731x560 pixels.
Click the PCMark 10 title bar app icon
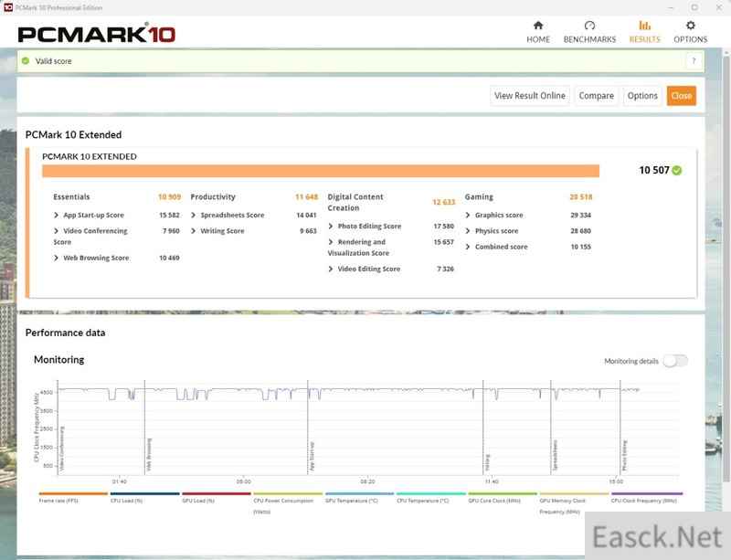(8, 7)
